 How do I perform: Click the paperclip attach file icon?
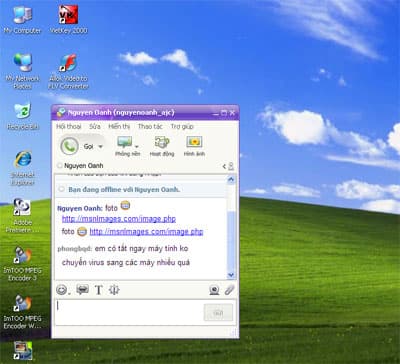point(229,290)
